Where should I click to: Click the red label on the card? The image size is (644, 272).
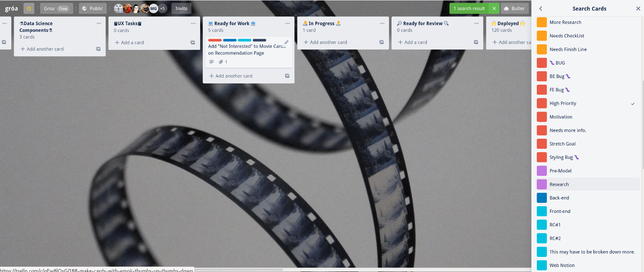[215, 40]
